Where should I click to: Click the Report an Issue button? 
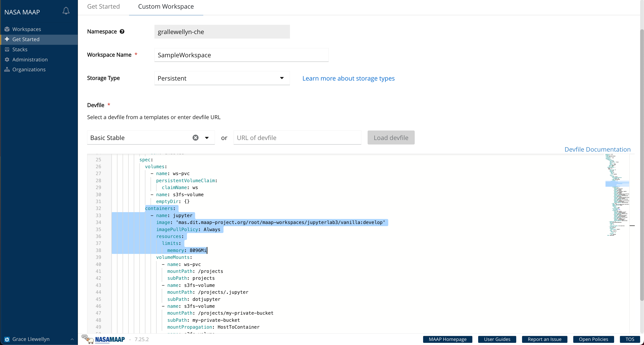pos(544,339)
